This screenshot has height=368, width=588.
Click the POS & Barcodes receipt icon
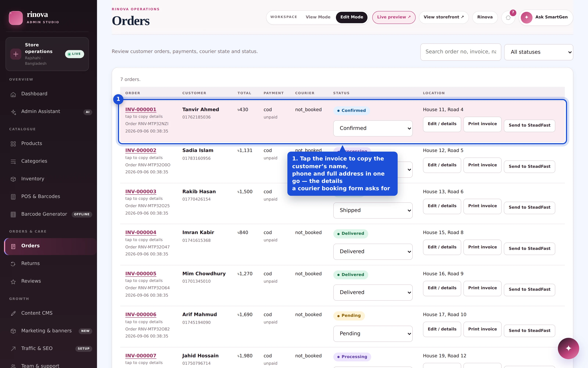13,197
